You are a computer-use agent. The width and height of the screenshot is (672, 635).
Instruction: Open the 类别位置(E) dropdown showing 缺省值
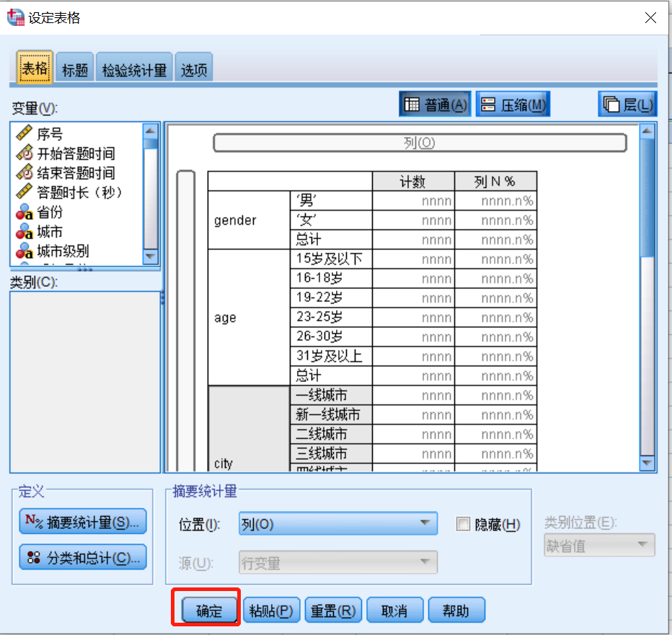pos(599,545)
